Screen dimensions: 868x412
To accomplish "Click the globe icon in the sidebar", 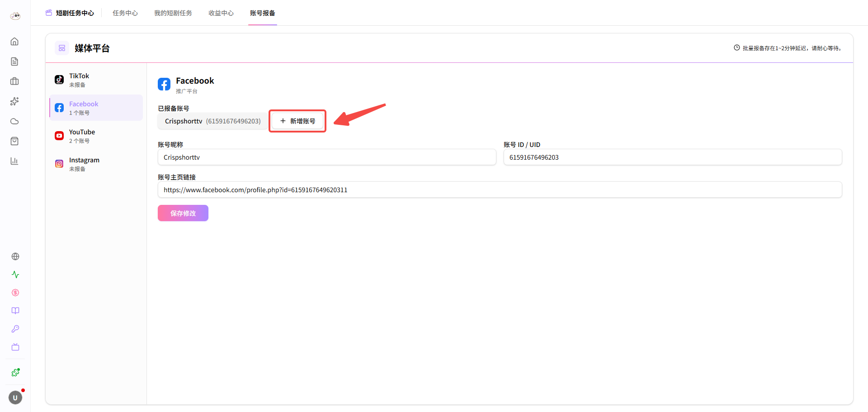I will tap(15, 256).
